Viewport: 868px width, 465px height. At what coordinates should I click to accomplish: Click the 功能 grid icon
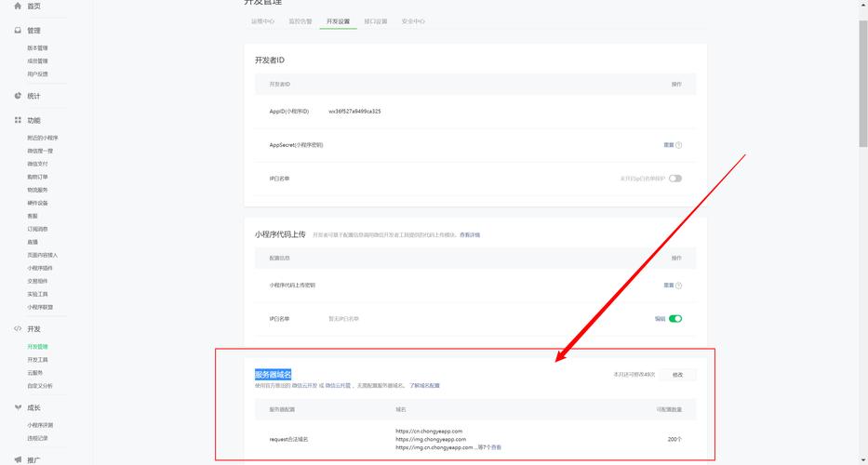[18, 120]
